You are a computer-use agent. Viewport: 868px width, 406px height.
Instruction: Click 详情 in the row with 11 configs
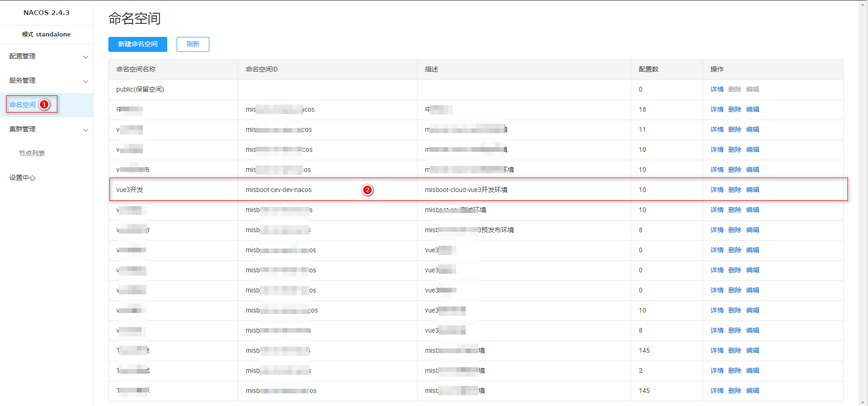[x=717, y=129]
